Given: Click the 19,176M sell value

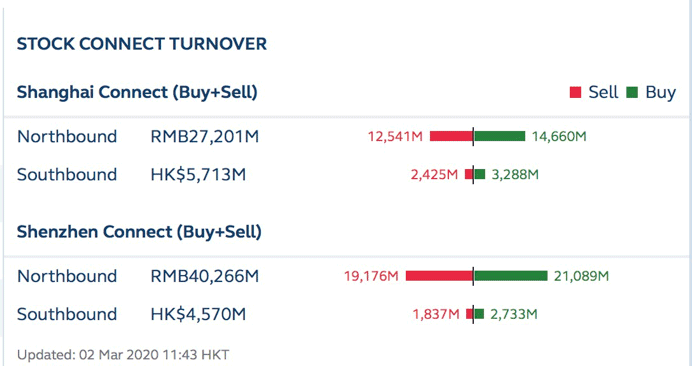Looking at the screenshot, I should pyautogui.click(x=371, y=276).
